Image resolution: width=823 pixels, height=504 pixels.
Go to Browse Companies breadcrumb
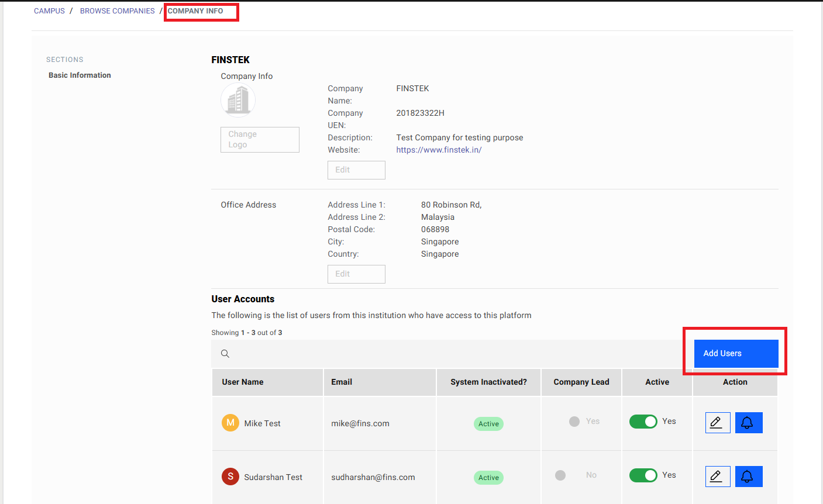point(117,11)
